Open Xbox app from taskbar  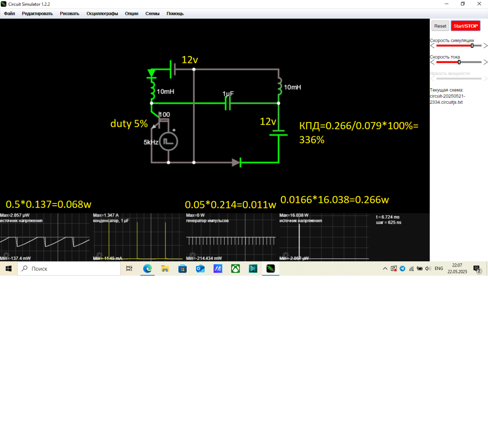pyautogui.click(x=236, y=268)
